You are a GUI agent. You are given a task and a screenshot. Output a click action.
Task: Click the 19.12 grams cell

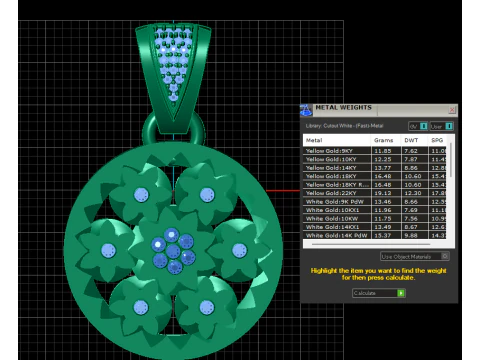pos(386,193)
